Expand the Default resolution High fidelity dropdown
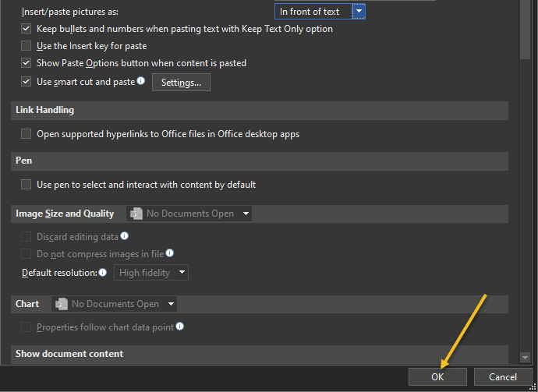This screenshot has width=538, height=392. pyautogui.click(x=182, y=273)
